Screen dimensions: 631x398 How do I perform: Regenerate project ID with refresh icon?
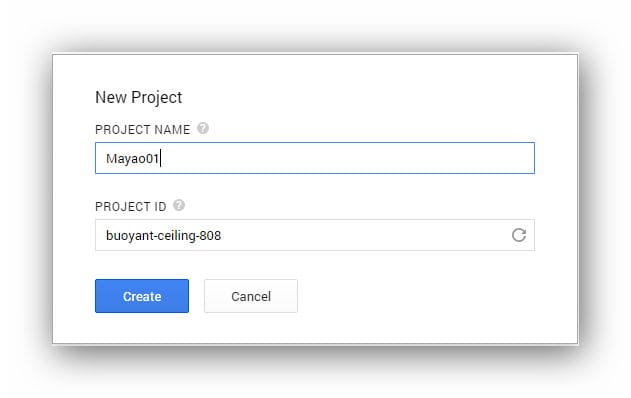coord(519,235)
